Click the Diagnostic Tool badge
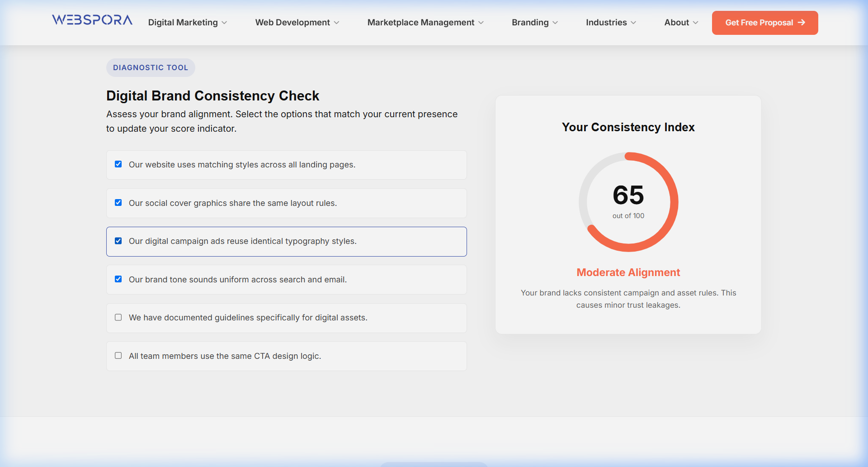The height and width of the screenshot is (467, 868). [151, 67]
